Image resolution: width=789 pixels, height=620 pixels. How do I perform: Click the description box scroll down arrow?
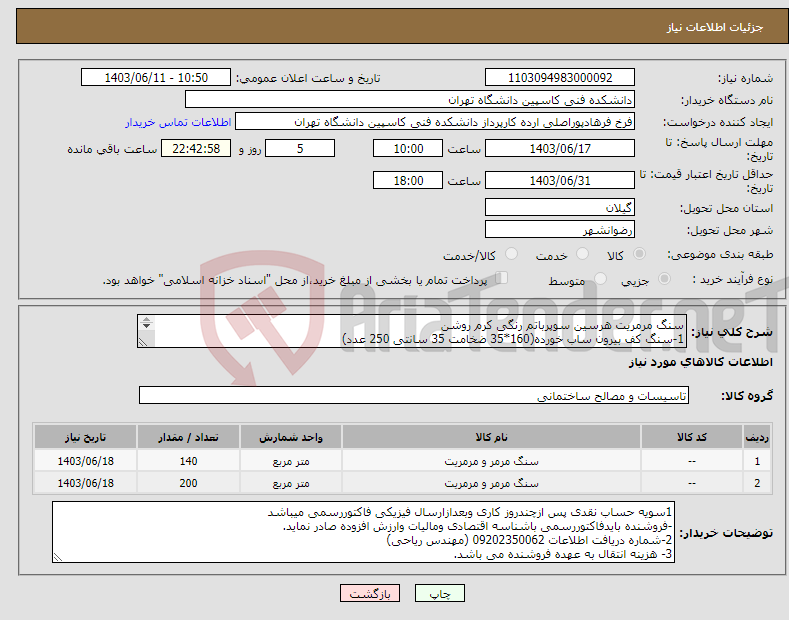(146, 326)
